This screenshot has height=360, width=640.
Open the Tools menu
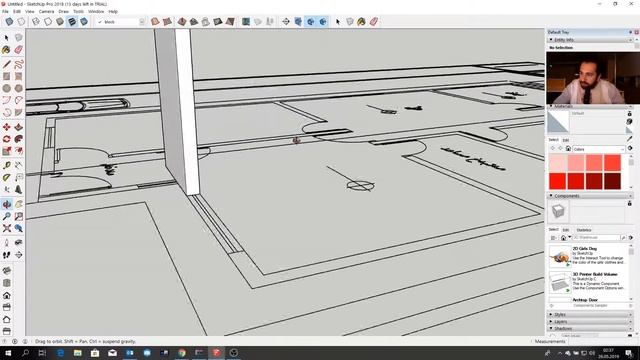[x=78, y=11]
